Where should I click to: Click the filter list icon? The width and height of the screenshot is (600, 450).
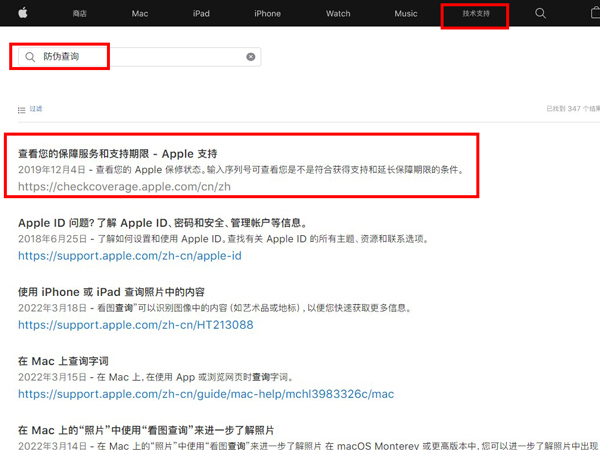pyautogui.click(x=21, y=110)
